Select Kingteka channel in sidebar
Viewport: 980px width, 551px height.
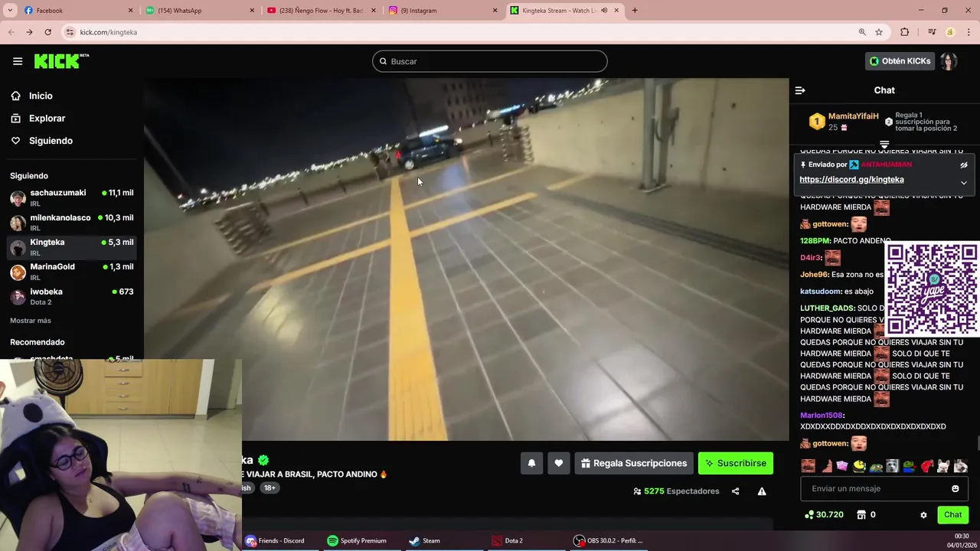[x=72, y=247]
